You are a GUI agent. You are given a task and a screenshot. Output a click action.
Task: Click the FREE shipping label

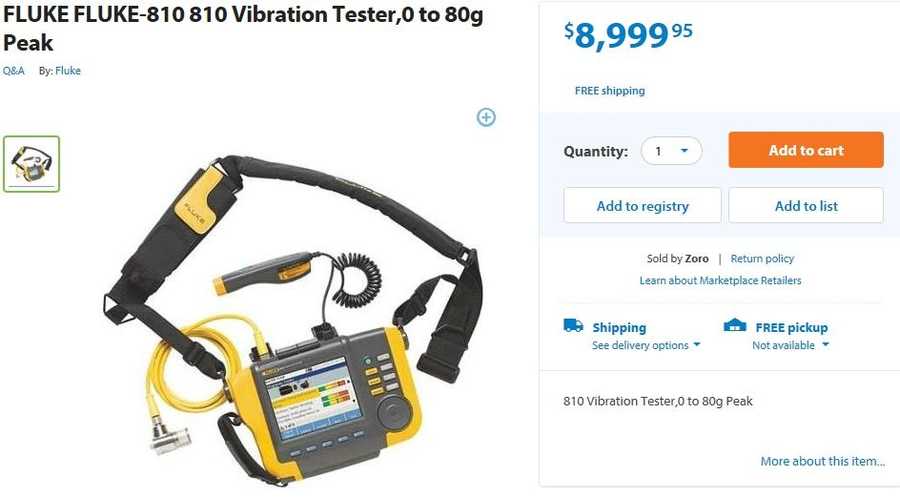610,91
